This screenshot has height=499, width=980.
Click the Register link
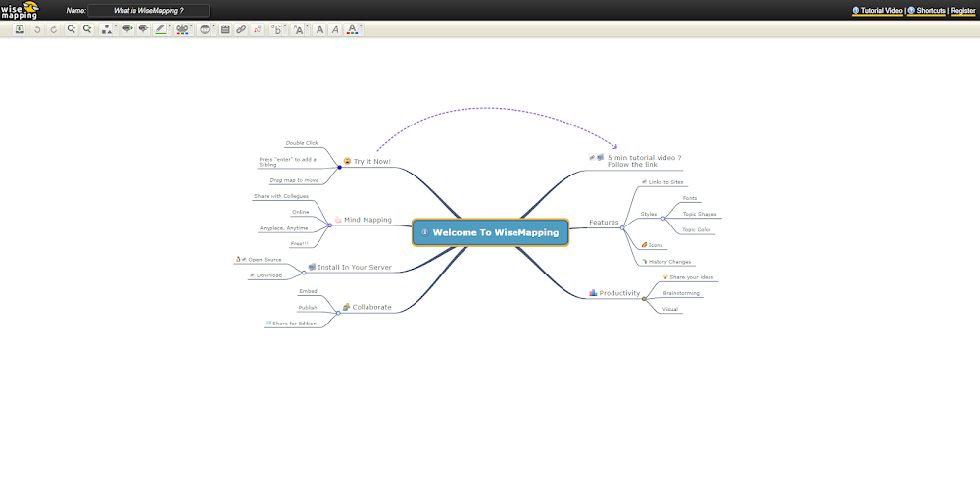coord(962,11)
